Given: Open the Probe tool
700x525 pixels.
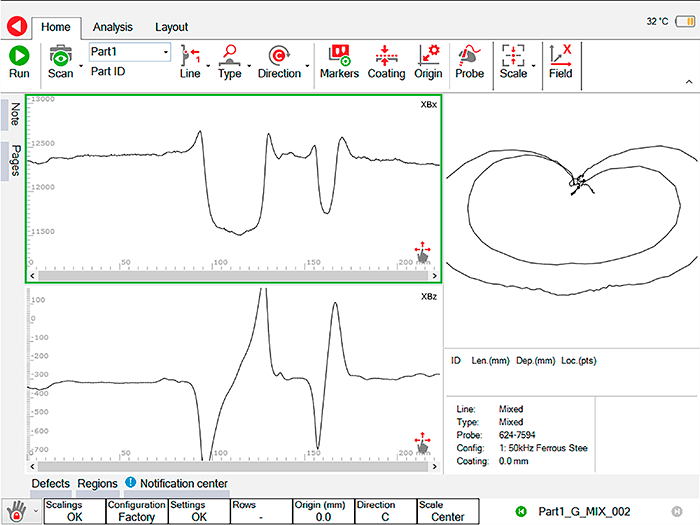Looking at the screenshot, I should pyautogui.click(x=469, y=60).
